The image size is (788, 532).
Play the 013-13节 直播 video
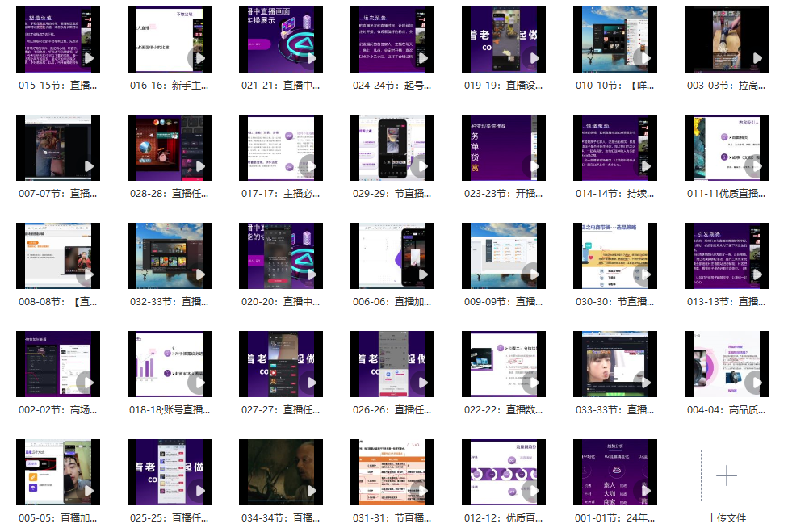click(x=724, y=256)
